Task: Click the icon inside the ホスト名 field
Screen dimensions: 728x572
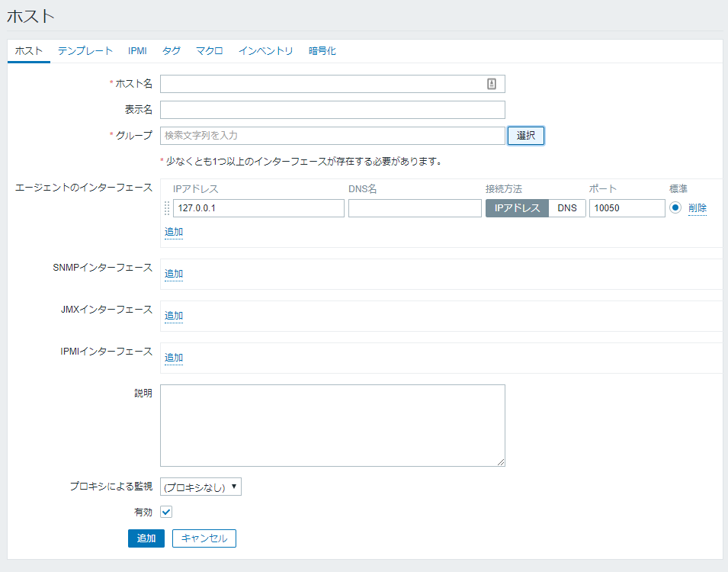Action: pyautogui.click(x=492, y=84)
